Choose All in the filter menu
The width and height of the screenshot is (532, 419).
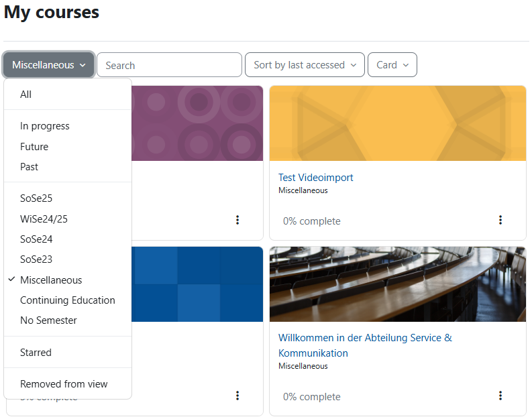pos(26,95)
